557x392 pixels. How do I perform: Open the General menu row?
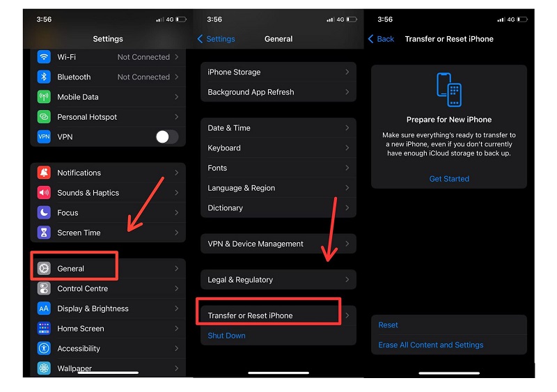108,268
